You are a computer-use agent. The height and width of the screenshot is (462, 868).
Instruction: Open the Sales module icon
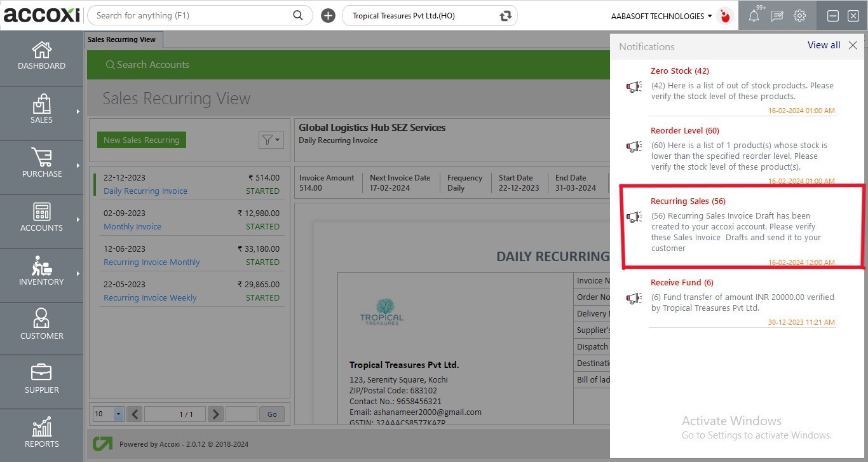point(41,105)
